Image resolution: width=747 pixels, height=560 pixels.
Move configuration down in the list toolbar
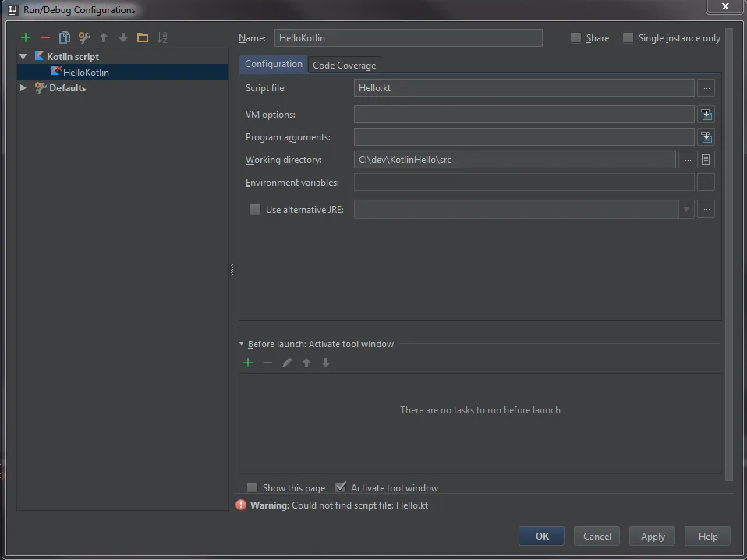pos(123,37)
